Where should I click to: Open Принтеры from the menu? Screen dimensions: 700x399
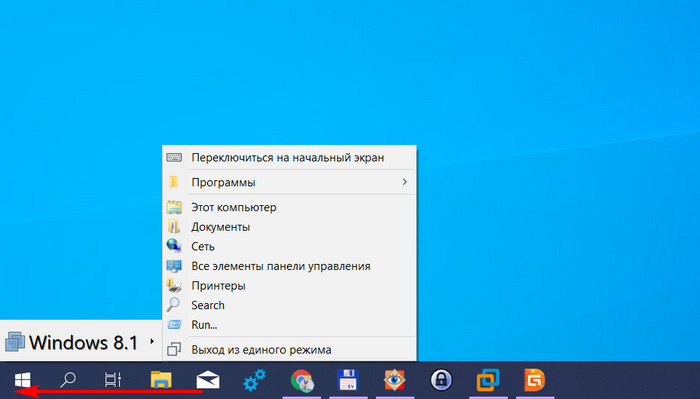[x=290, y=286]
